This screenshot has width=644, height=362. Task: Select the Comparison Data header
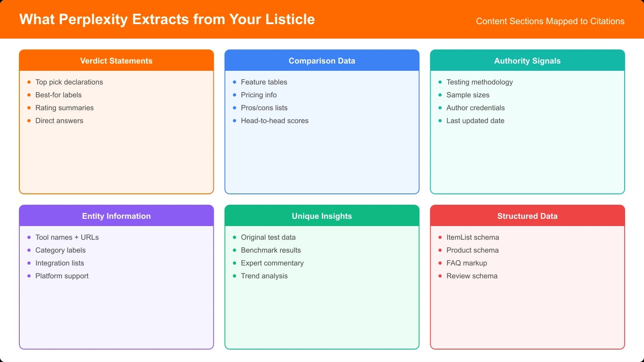[322, 61]
